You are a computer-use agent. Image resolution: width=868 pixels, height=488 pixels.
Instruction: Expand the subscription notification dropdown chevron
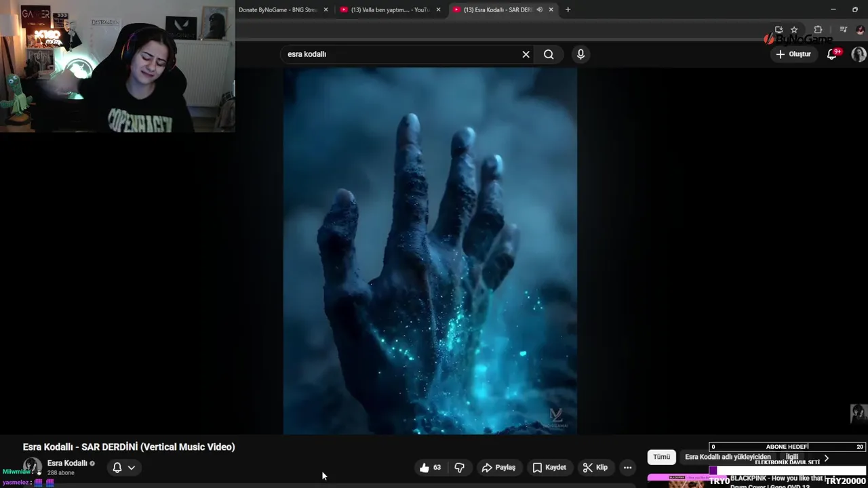tap(132, 467)
